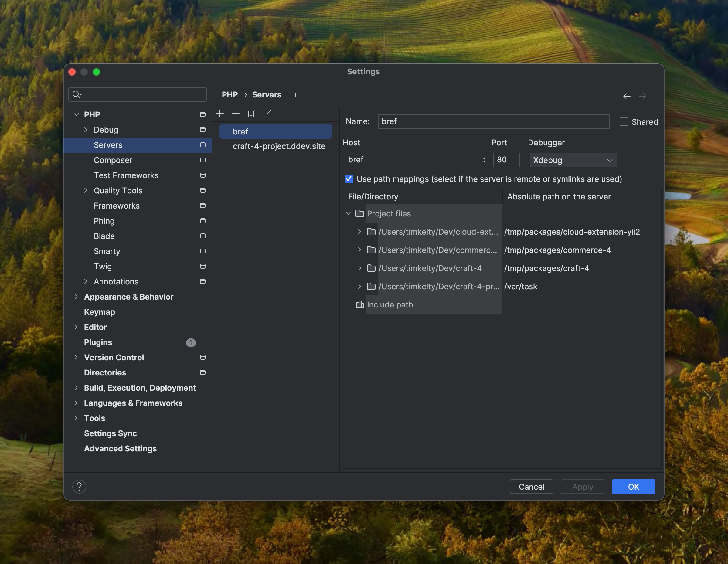Click the copy server icon

pos(251,114)
